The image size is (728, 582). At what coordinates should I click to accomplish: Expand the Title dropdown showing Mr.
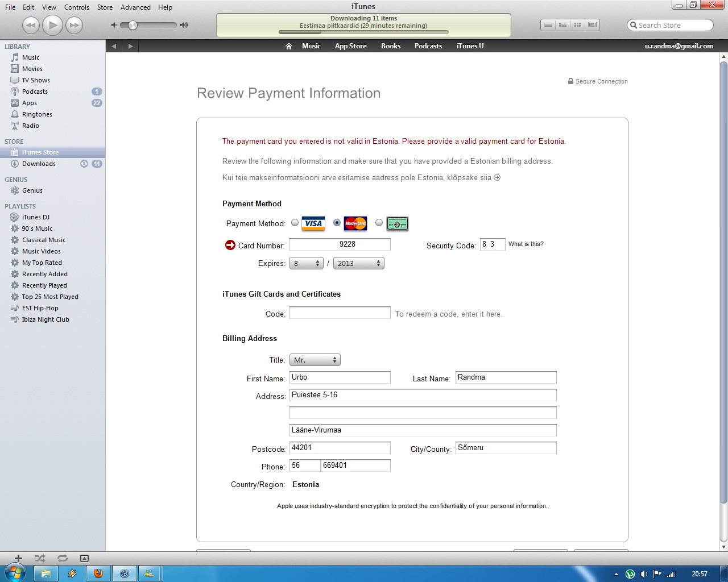pyautogui.click(x=315, y=360)
